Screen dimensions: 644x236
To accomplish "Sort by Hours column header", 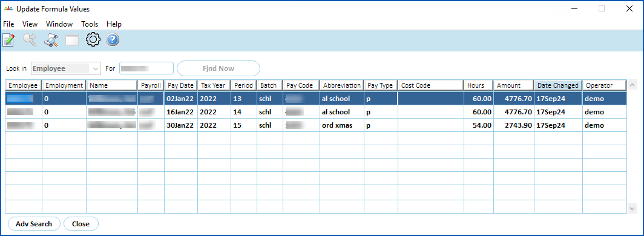I will pyautogui.click(x=479, y=85).
